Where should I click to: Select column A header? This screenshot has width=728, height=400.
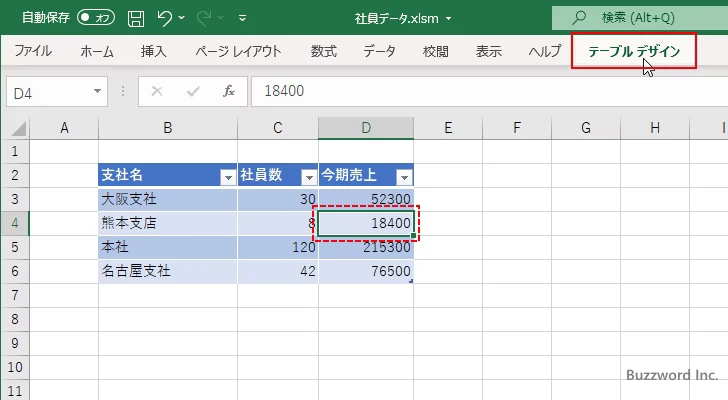pyautogui.click(x=64, y=128)
